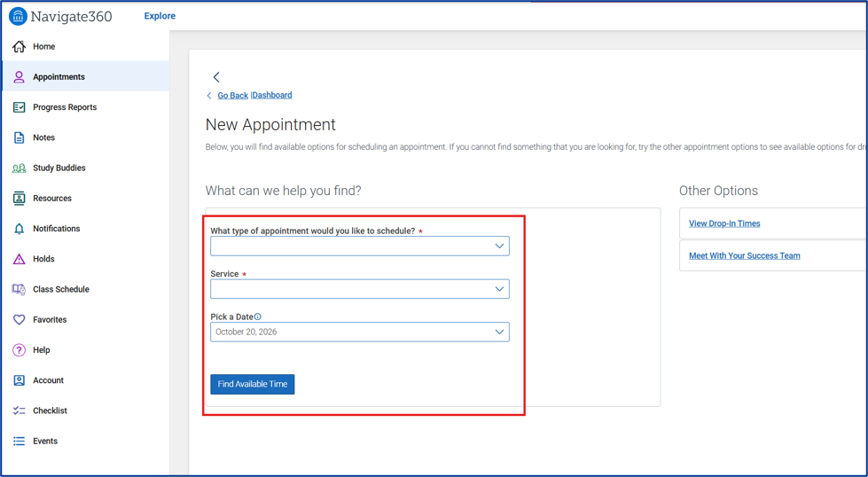Go to Account settings in sidebar
Screen dimensions: 868x477
[x=85, y=380]
